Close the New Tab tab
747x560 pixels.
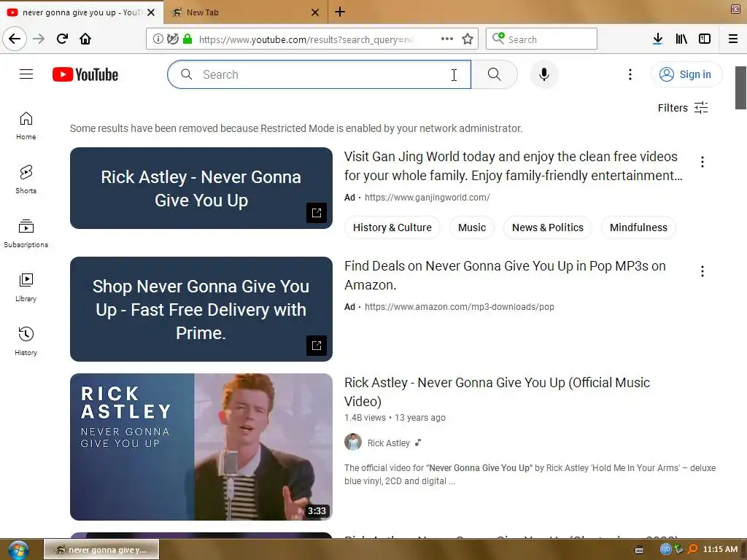point(315,12)
